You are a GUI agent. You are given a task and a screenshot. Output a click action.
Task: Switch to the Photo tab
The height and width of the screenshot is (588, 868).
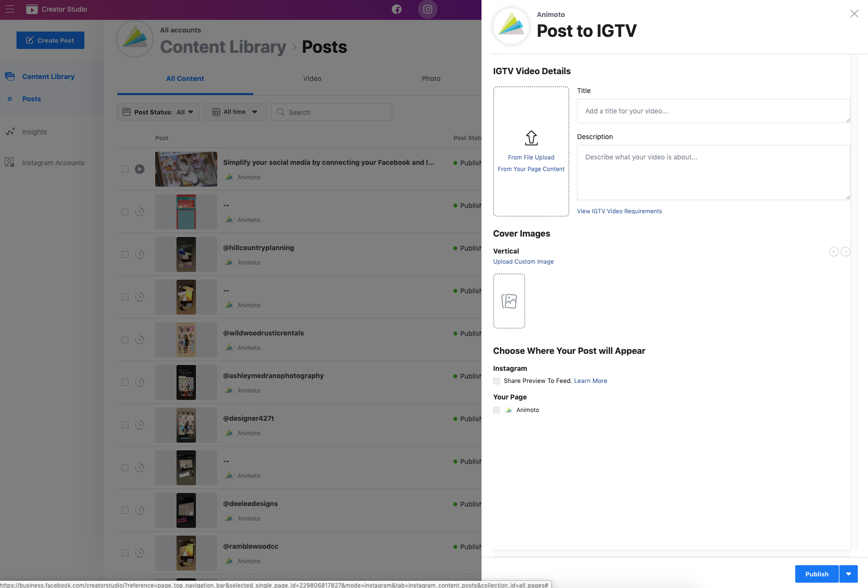tap(431, 79)
